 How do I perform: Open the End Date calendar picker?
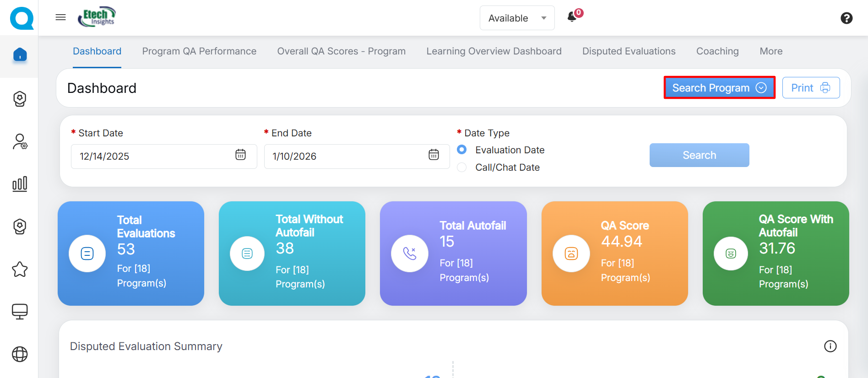[434, 155]
